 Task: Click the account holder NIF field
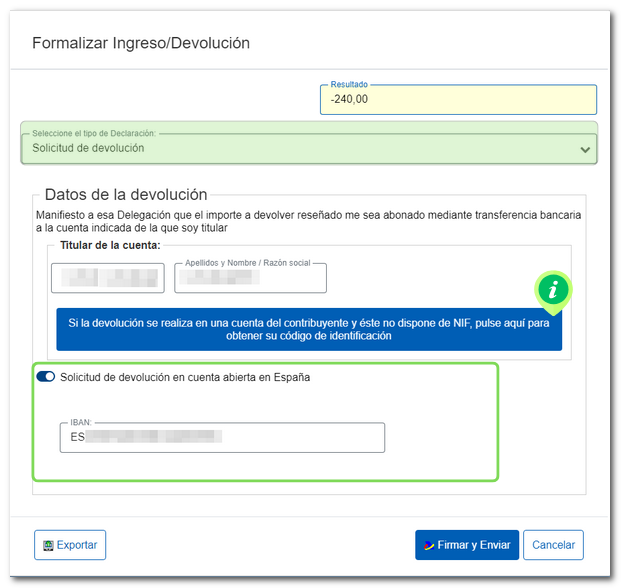(x=107, y=278)
